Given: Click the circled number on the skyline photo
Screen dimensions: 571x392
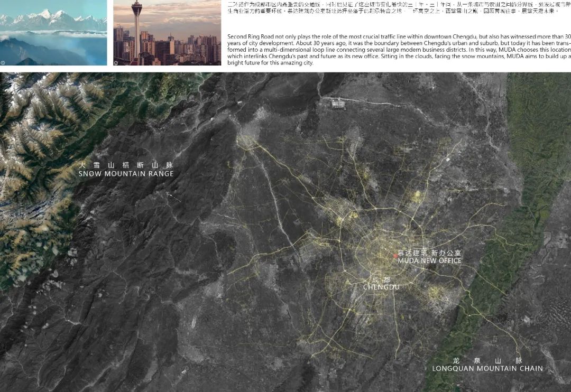Looking at the screenshot, I should (116, 62).
